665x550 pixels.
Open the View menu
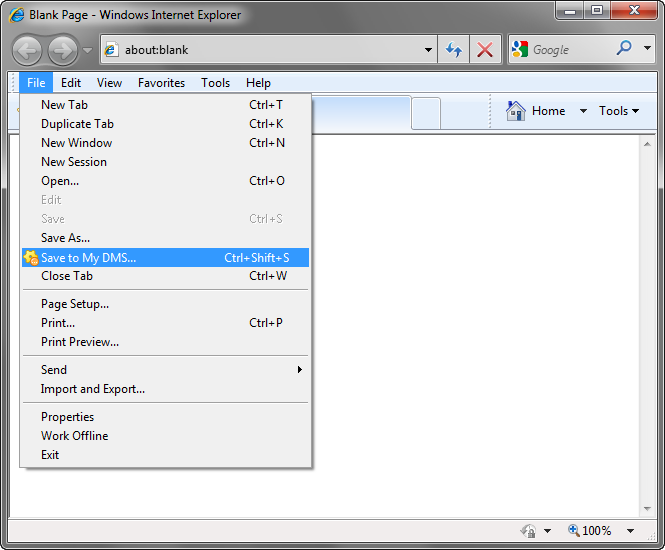coord(109,83)
